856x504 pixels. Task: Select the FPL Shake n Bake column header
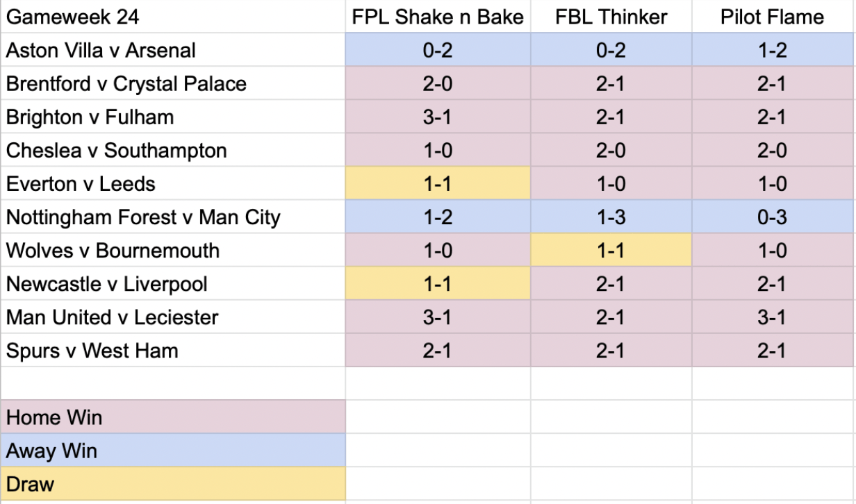[x=438, y=17]
